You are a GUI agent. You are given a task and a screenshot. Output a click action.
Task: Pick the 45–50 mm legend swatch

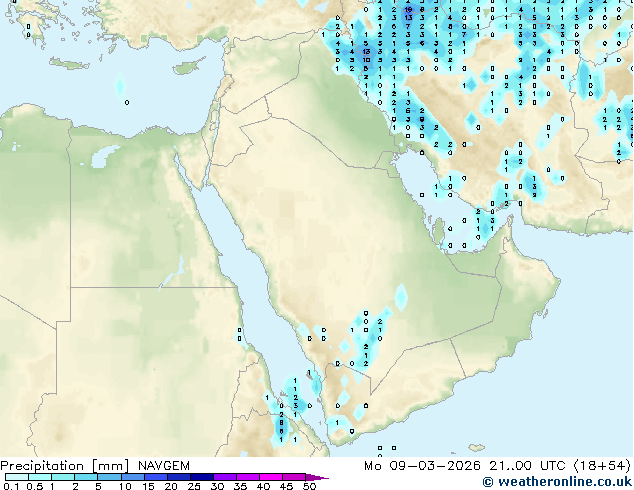tap(294, 477)
